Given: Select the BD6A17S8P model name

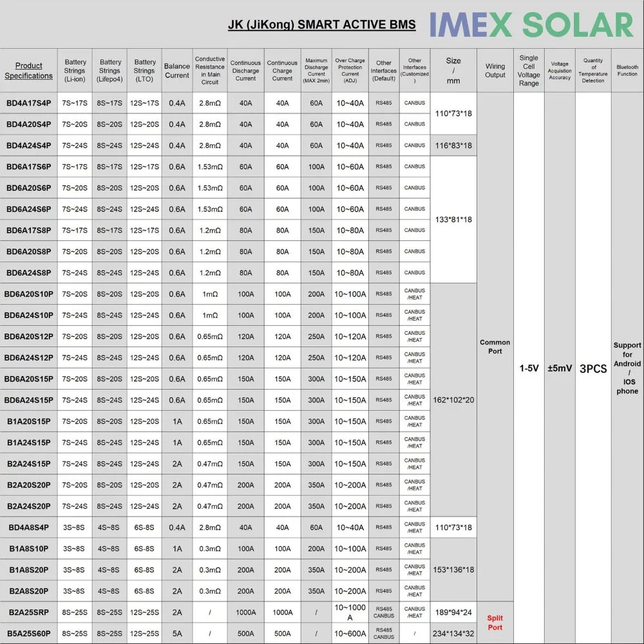Looking at the screenshot, I should (x=29, y=231).
